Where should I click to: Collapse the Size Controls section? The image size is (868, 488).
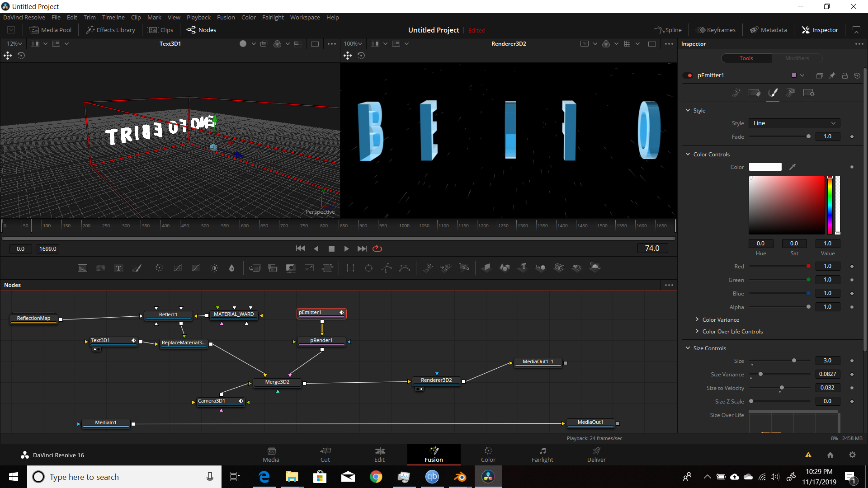pyautogui.click(x=688, y=348)
